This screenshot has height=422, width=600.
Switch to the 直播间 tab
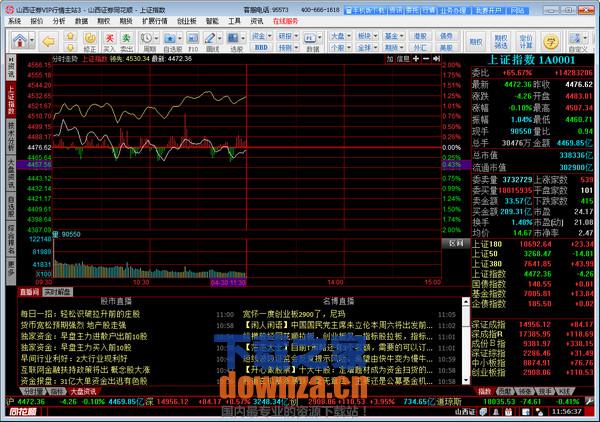29,292
